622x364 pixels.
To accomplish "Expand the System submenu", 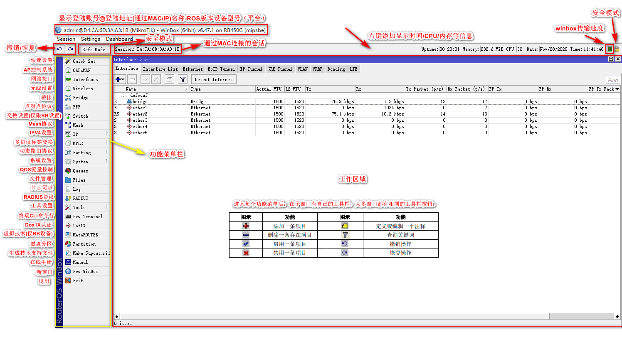I will point(87,162).
